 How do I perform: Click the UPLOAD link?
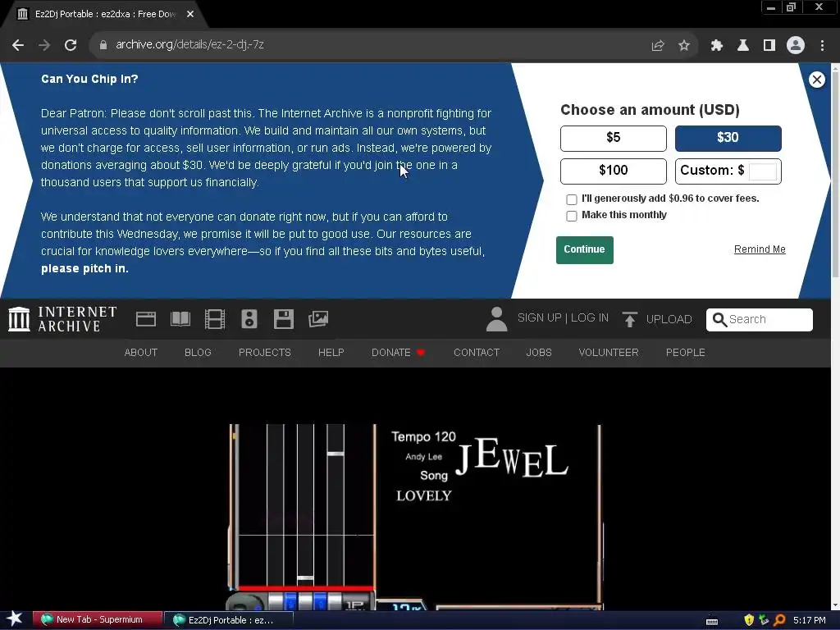point(669,319)
